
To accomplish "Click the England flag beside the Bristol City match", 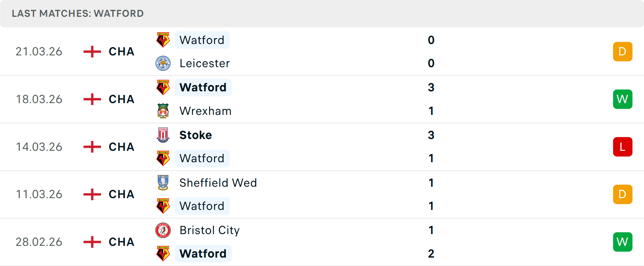I will coord(92,242).
